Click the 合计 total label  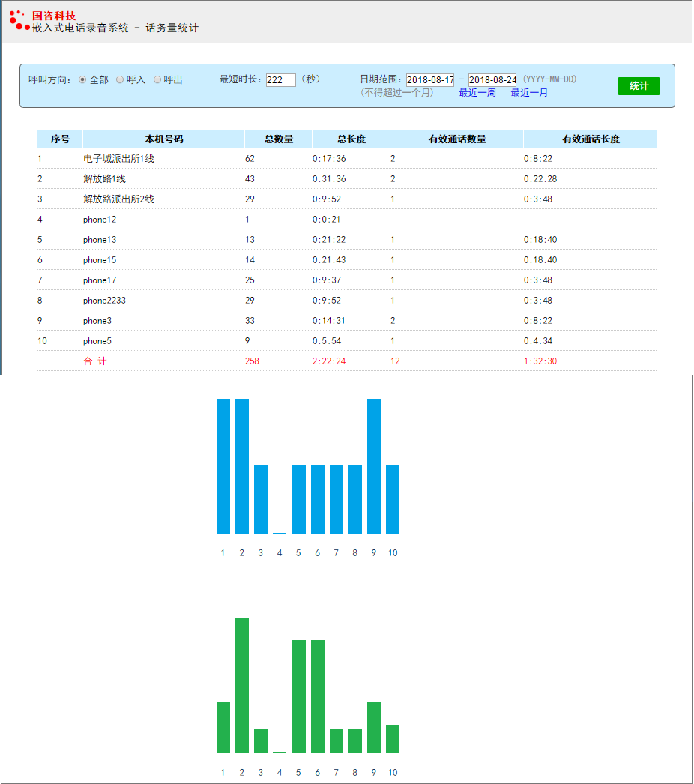pos(95,361)
